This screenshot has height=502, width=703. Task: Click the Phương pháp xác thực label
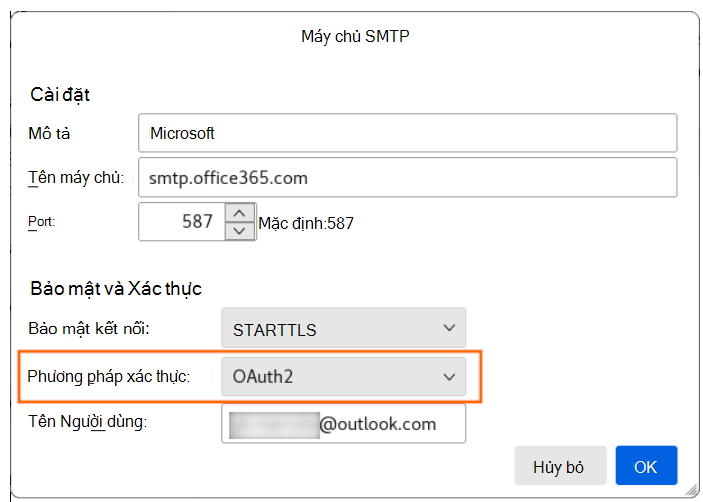108,376
